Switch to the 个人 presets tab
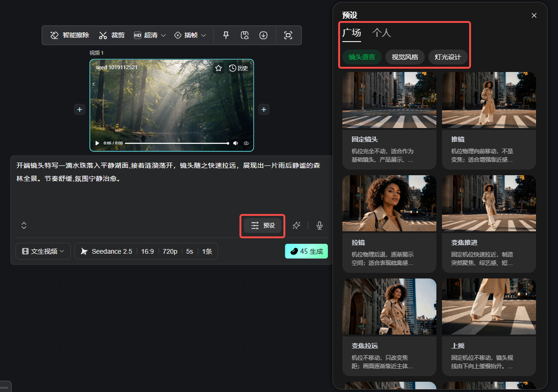The height and width of the screenshot is (392, 558). click(x=382, y=33)
